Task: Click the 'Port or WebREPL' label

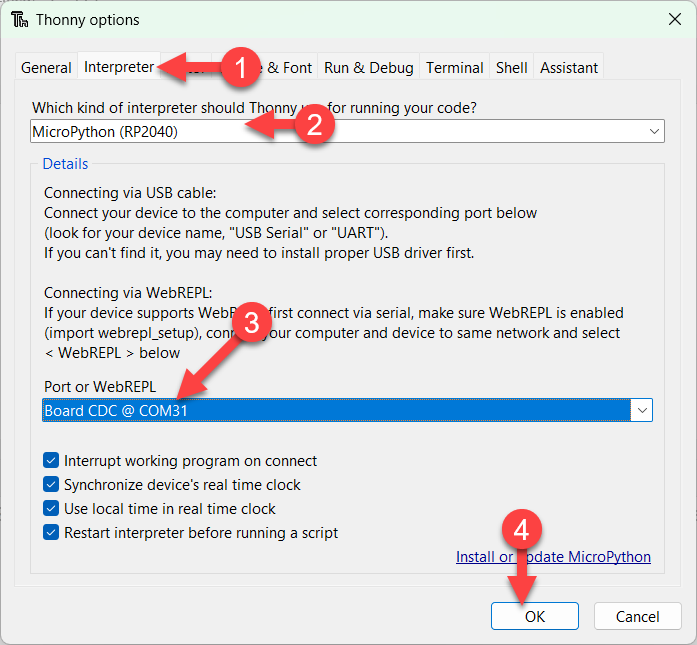Action: tap(100, 386)
